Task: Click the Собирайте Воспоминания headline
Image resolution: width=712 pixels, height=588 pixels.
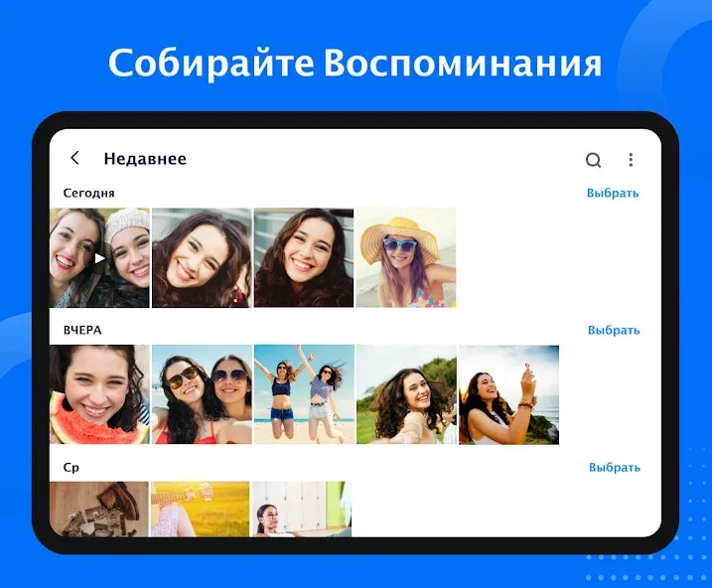Action: pos(356,63)
